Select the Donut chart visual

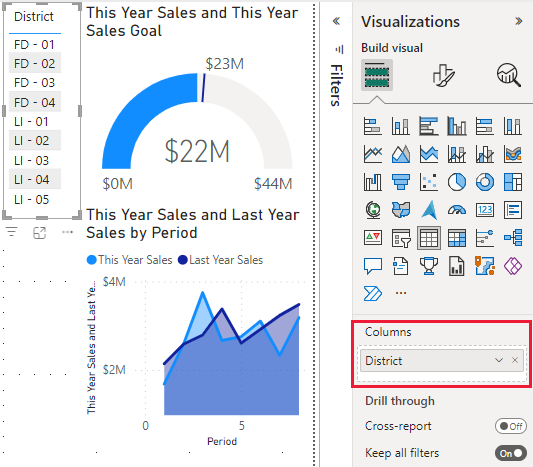[485, 182]
